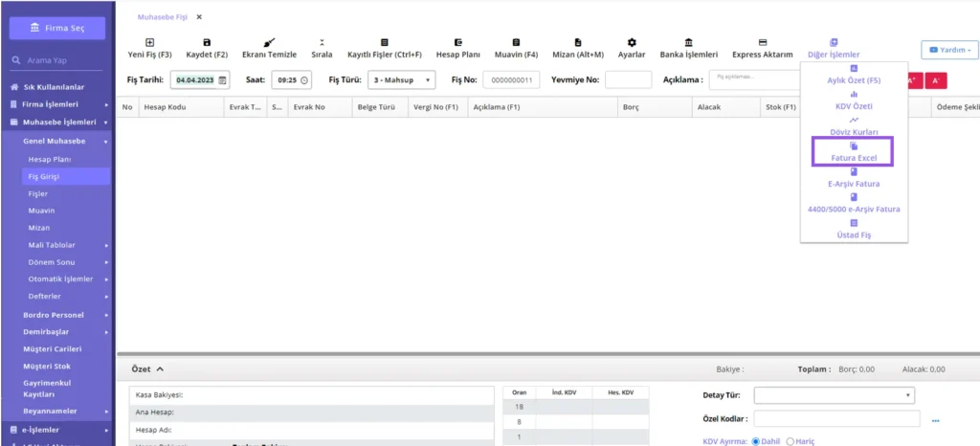Select Aylık Özet (F5) menu entry
Viewport: 980px width, 446px height.
point(853,75)
